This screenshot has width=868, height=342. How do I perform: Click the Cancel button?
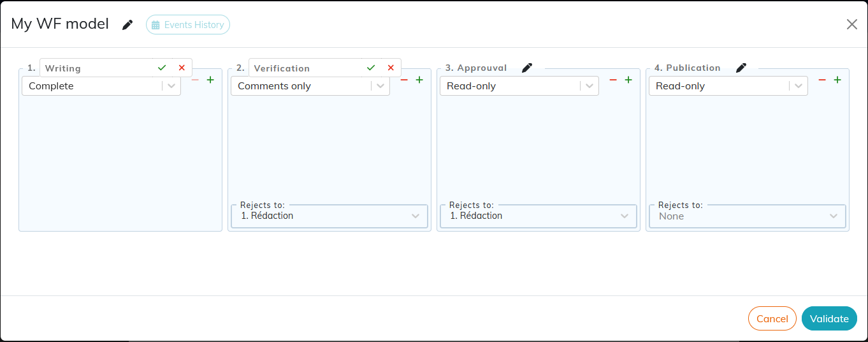pyautogui.click(x=772, y=318)
